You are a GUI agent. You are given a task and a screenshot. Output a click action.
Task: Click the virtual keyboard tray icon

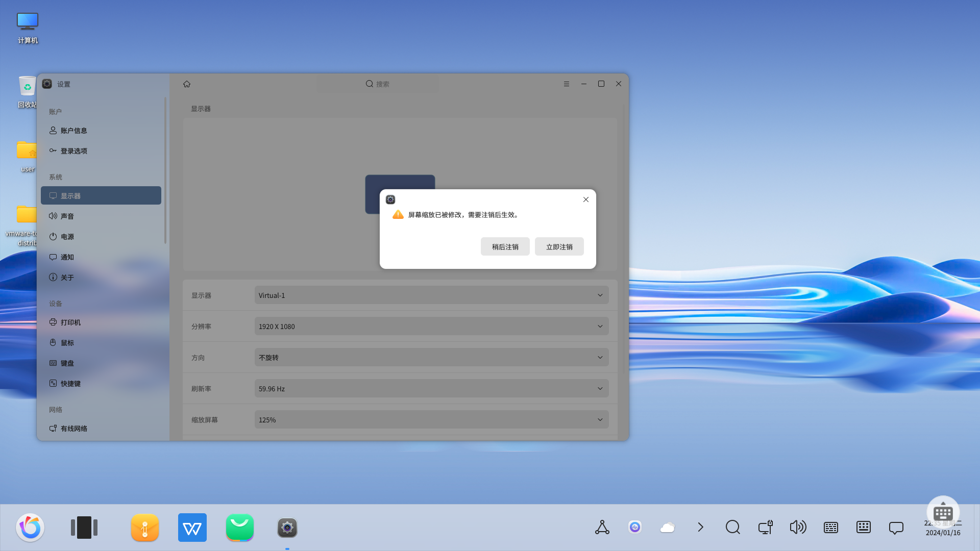[x=864, y=527]
